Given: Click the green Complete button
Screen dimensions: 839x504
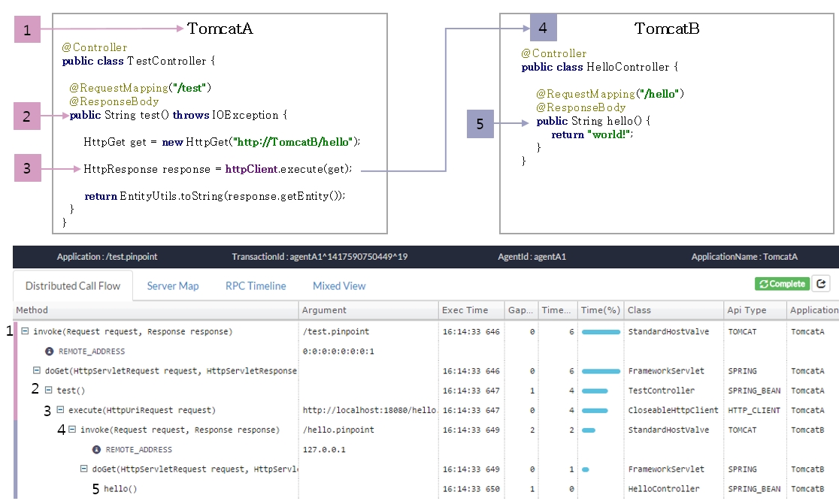Looking at the screenshot, I should point(781,284).
